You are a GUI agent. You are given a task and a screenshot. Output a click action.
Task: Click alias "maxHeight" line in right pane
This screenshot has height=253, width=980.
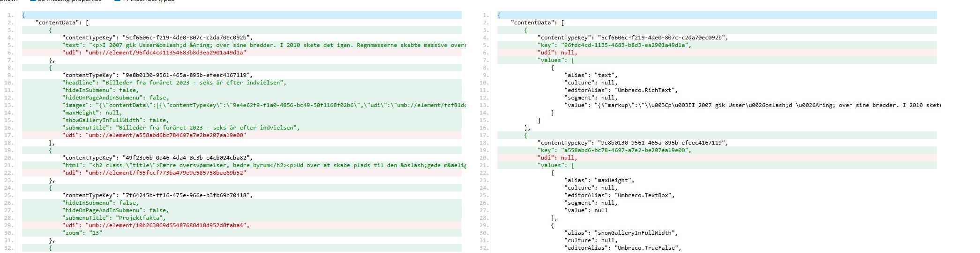tap(599, 180)
